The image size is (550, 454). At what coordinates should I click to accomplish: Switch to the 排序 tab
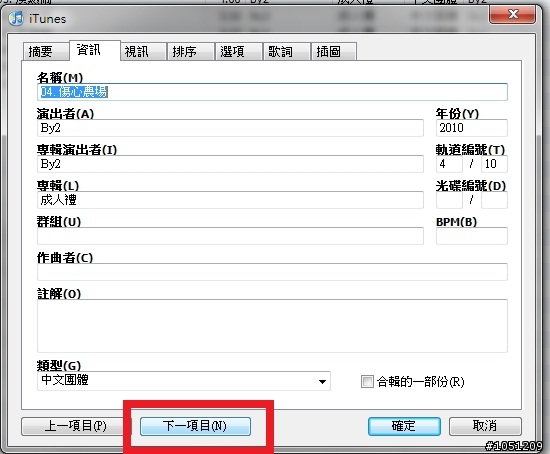click(191, 52)
